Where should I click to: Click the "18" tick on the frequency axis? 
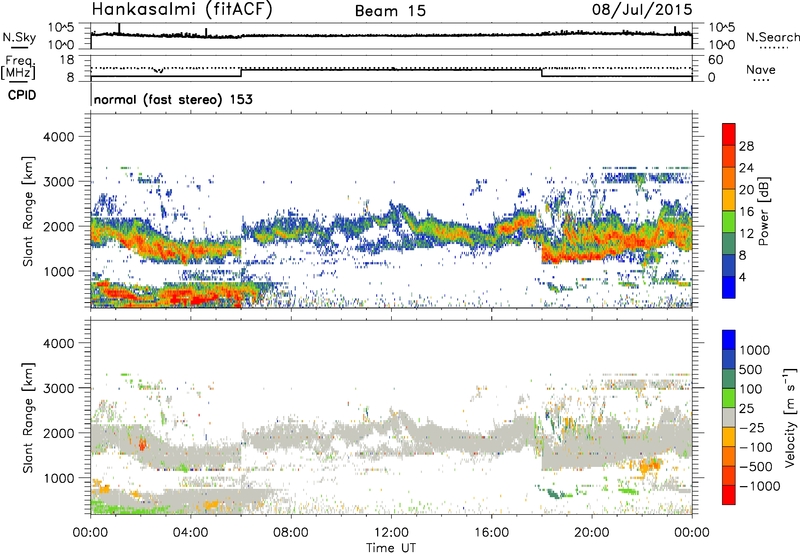(x=67, y=60)
